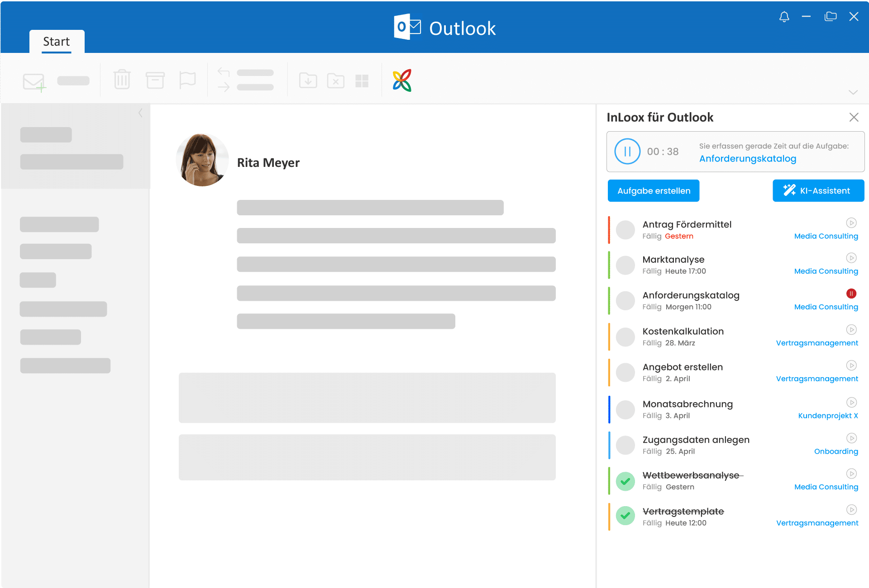Screen dimensions: 869x588
Task: Open the Onboarding project link
Action: [x=836, y=451]
